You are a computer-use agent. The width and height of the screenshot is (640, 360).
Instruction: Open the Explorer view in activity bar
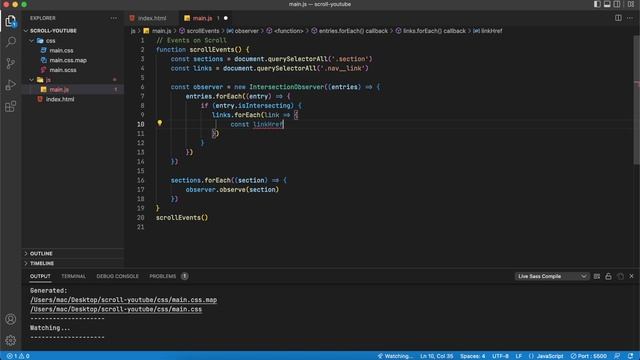coord(11,21)
